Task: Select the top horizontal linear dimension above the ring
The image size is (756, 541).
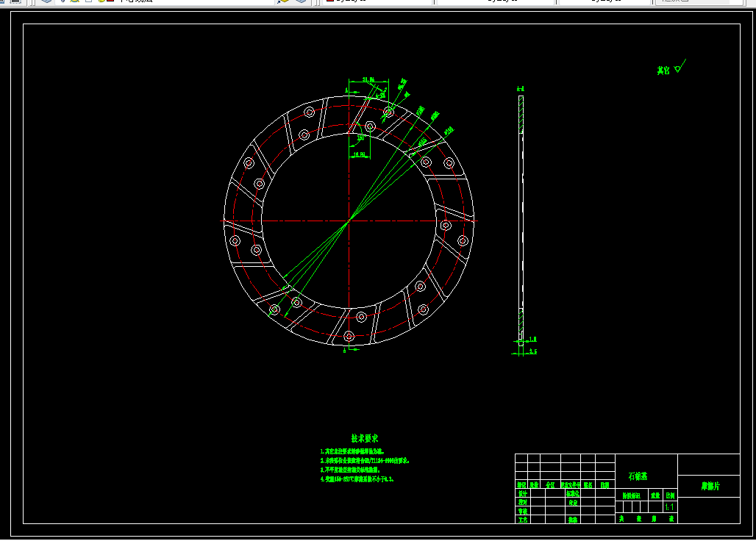Action: tap(368, 79)
